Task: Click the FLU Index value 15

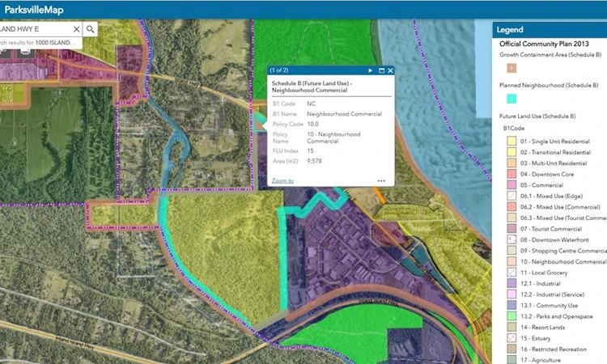Action: tap(310, 151)
